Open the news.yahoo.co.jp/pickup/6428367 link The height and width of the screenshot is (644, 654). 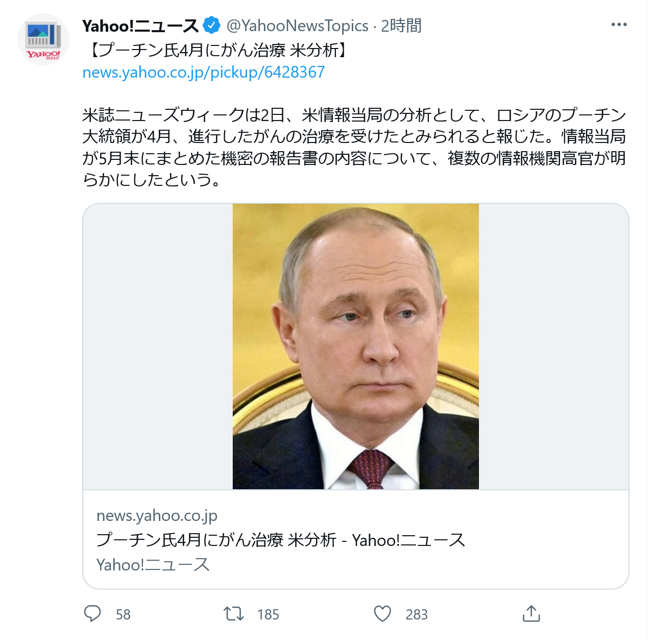203,73
